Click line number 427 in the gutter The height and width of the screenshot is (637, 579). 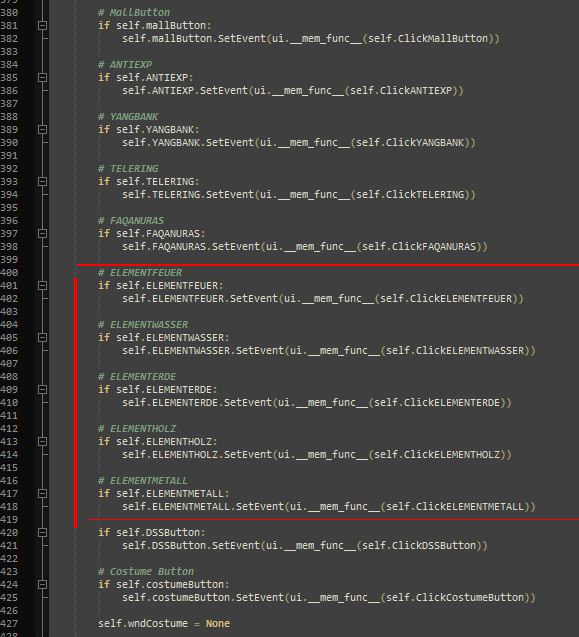[9, 624]
